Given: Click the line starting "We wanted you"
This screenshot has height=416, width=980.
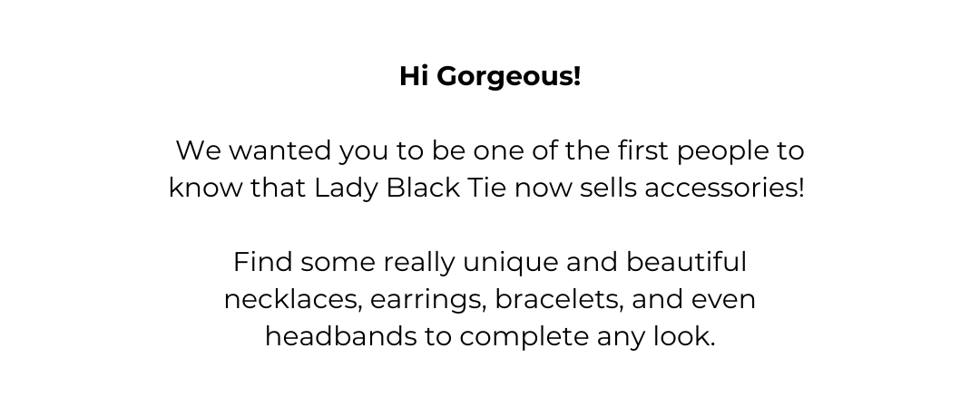Looking at the screenshot, I should (x=490, y=151).
